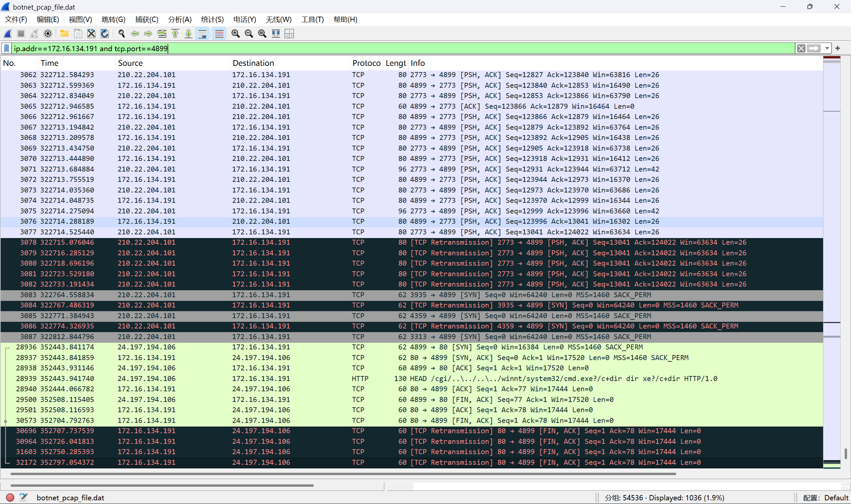Click the open capture file folder icon
The image size is (851, 504).
point(64,34)
